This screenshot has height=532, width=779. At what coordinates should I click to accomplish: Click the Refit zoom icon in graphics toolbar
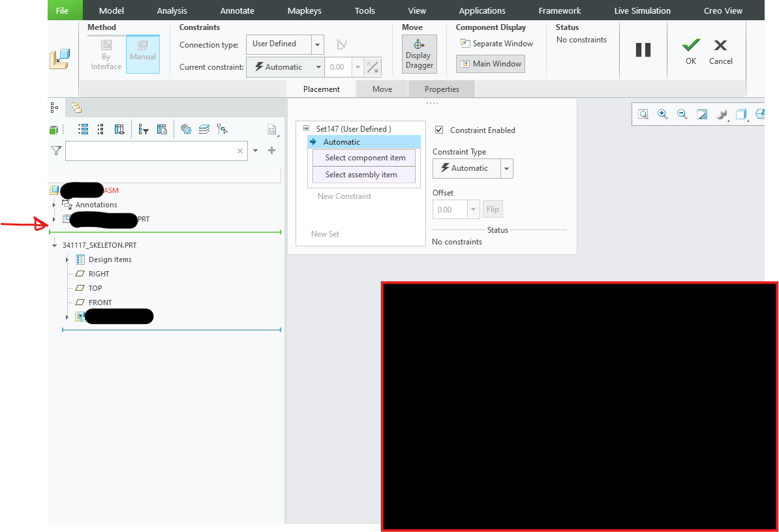tap(701, 114)
